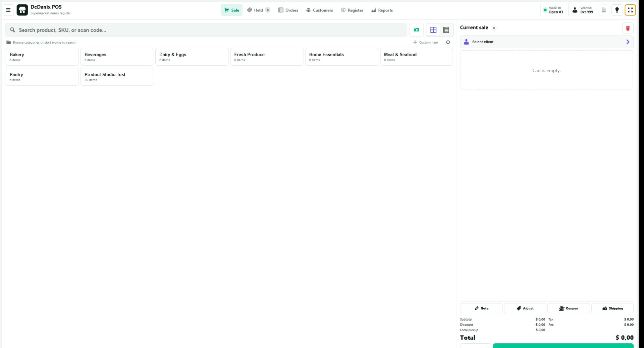Open the Fresh Produce category

pyautogui.click(x=267, y=57)
